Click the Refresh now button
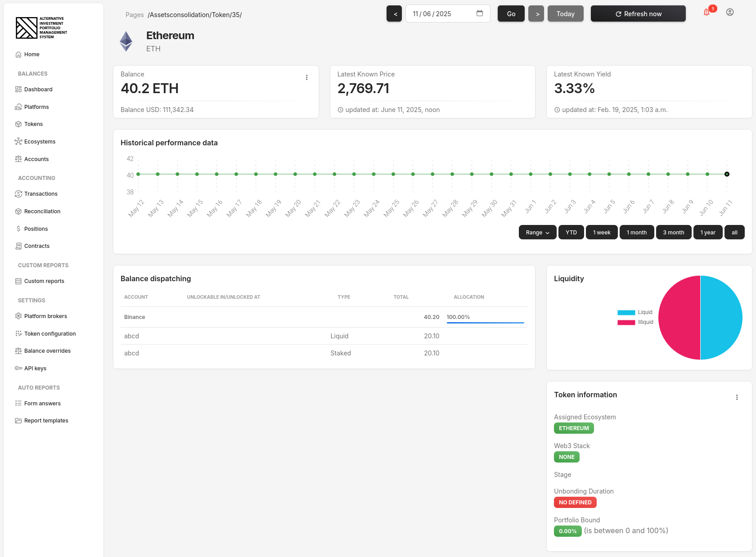This screenshot has width=756, height=557. [x=638, y=14]
